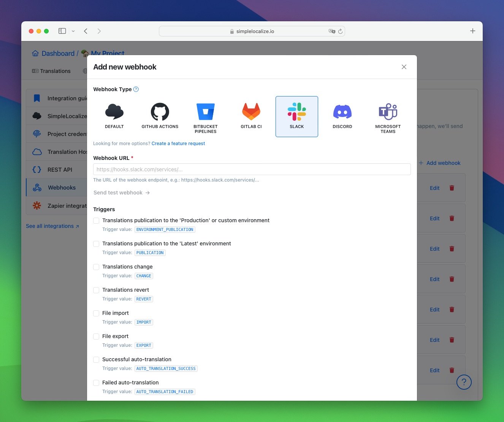This screenshot has width=504, height=422.
Task: Open SimpleLocalize sidebar item
Action: [x=57, y=116]
